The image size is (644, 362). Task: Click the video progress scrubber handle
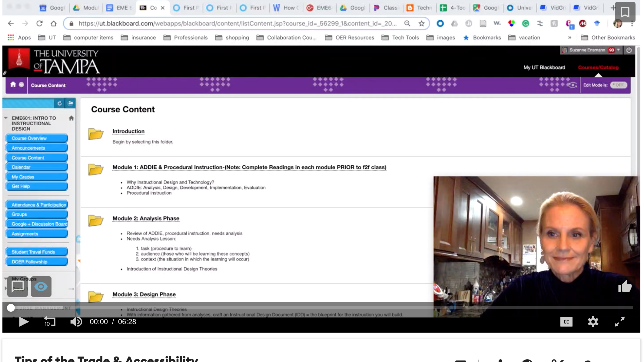coord(11,308)
